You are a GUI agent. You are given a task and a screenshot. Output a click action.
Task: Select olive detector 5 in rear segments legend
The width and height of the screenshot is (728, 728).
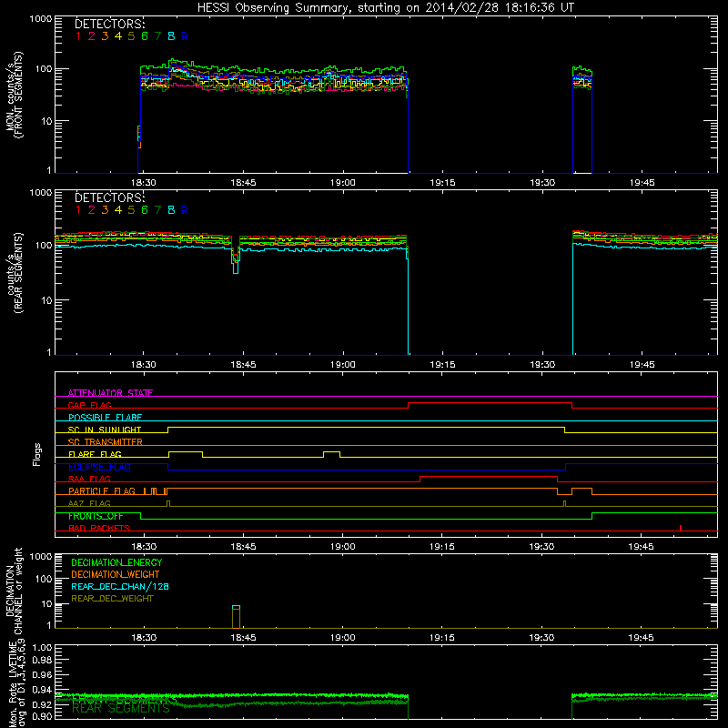coord(131,210)
